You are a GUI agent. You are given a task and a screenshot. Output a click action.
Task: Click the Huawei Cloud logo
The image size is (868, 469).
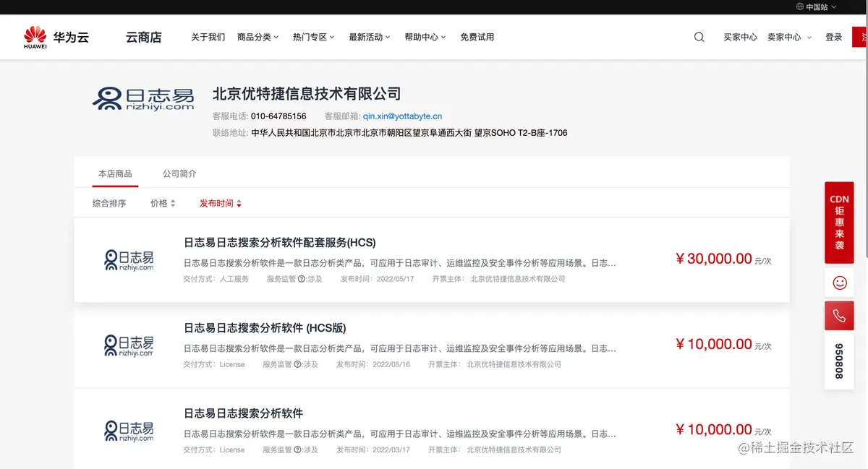point(56,37)
